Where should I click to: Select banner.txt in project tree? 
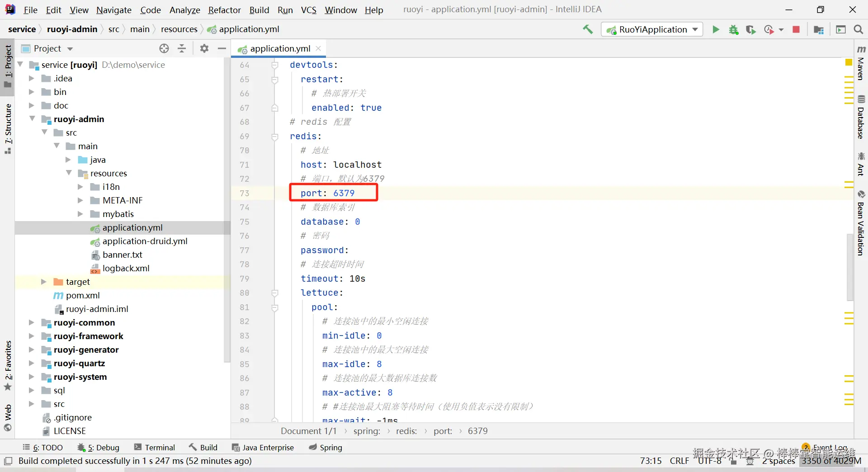(117, 255)
